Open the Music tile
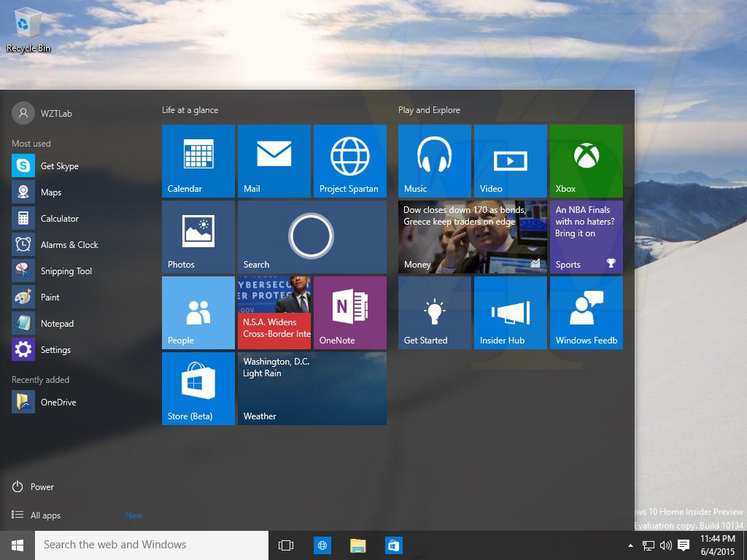Viewport: 747px width, 560px height. 435,161
